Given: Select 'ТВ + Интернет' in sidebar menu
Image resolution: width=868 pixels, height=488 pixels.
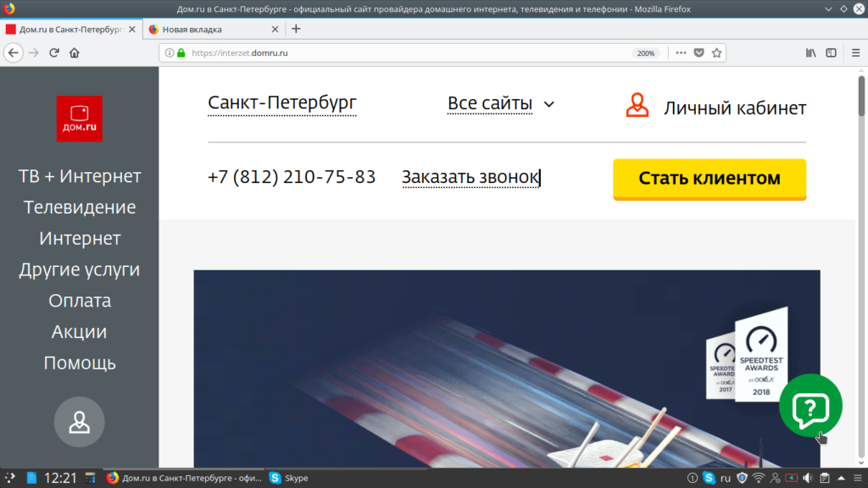Looking at the screenshot, I should [x=80, y=176].
